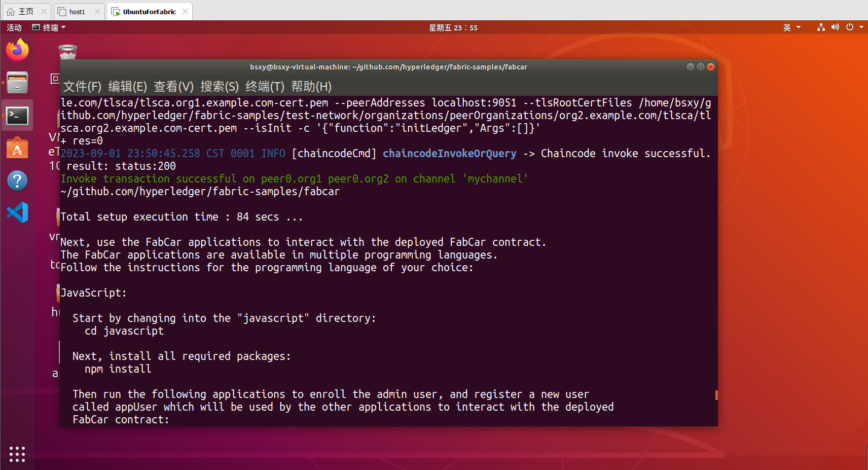Screen dimensions: 868x470
Task: Show applications grid at dock bottom
Action: coord(17,454)
